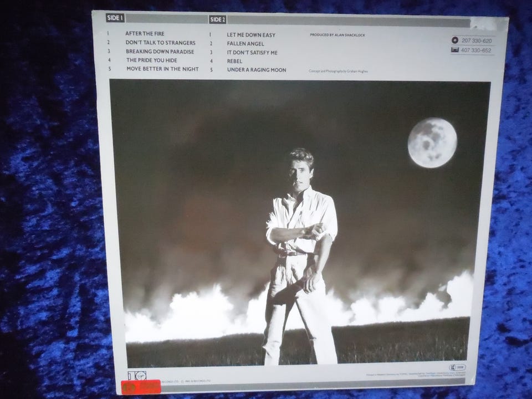Click track title 'Breaking Down Paradise'

tap(160, 52)
